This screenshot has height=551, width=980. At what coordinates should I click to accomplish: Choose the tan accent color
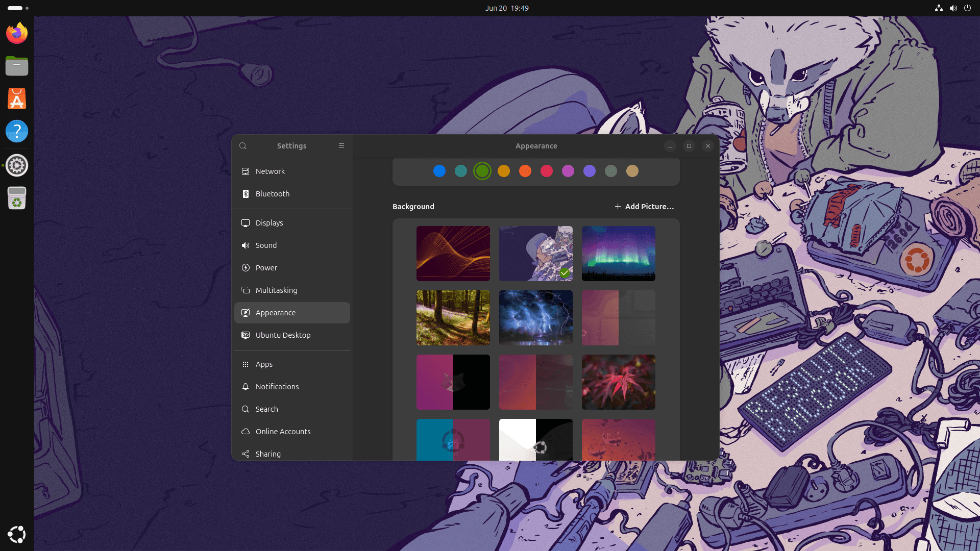[632, 171]
